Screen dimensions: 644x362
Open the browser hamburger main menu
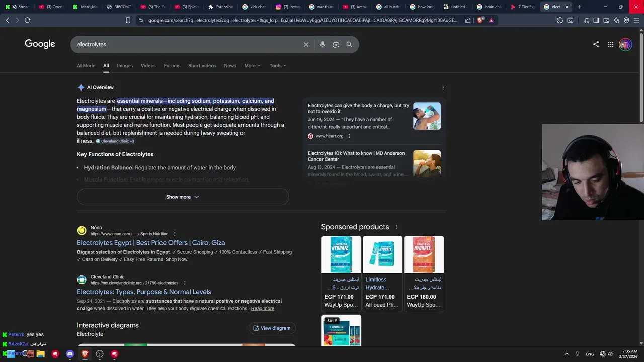click(x=636, y=20)
